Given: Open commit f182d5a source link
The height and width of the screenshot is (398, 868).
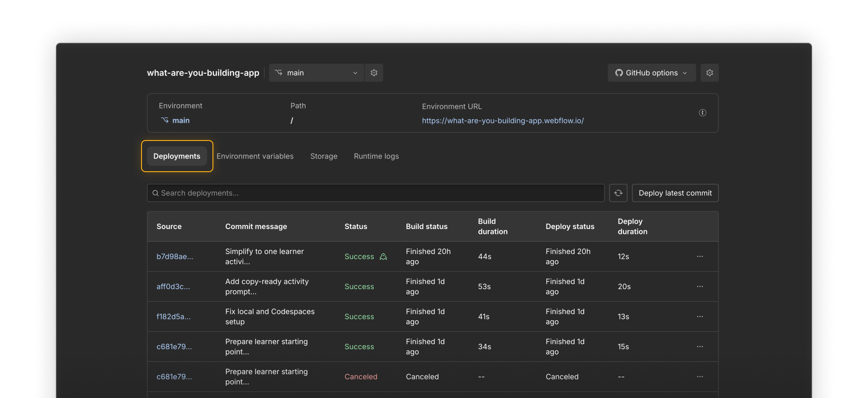Looking at the screenshot, I should (x=174, y=317).
